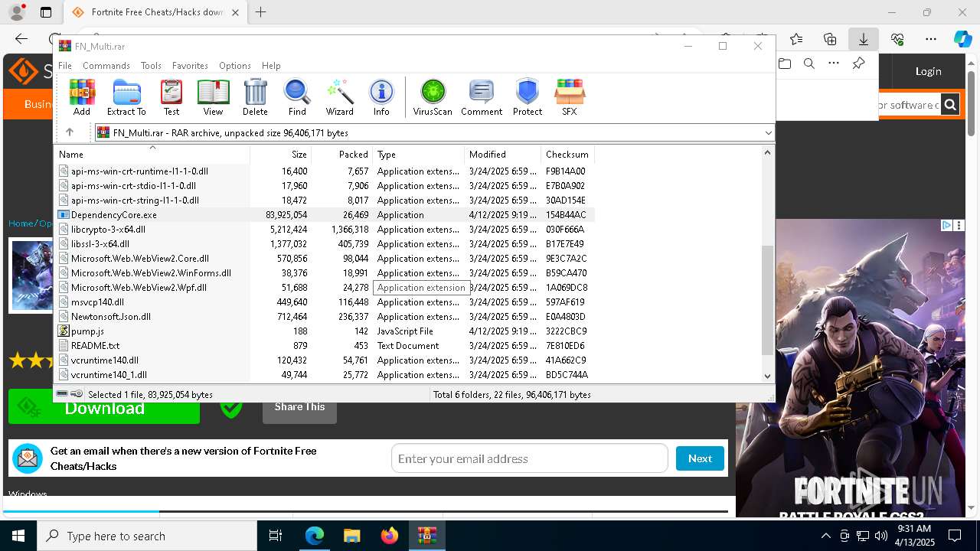Show hidden system tray icons chevron
Image resolution: width=980 pixels, height=551 pixels.
(825, 536)
